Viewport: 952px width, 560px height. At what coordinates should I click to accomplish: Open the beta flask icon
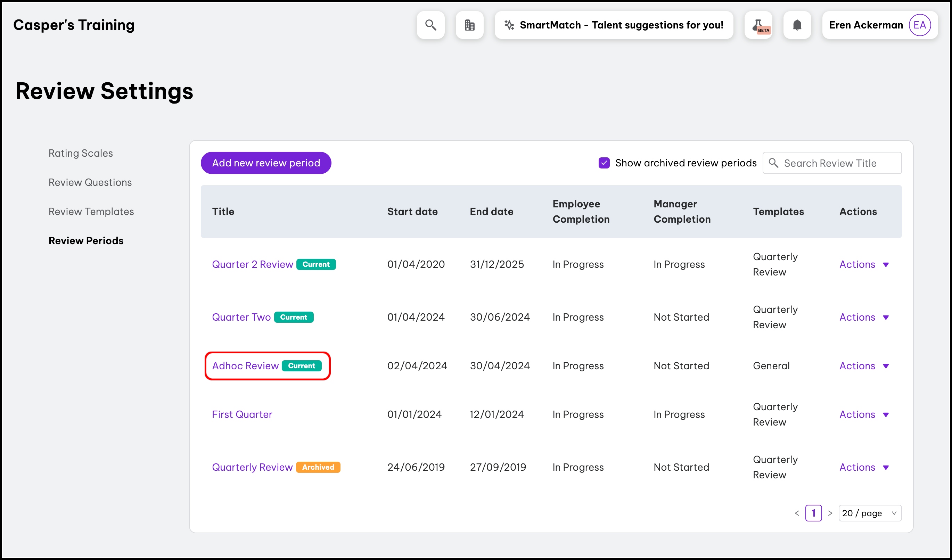758,25
